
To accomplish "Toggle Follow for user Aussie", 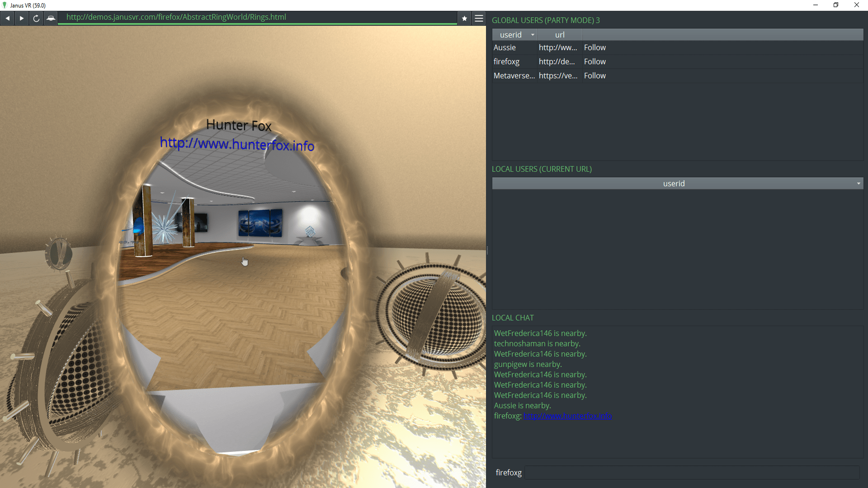I will 594,47.
